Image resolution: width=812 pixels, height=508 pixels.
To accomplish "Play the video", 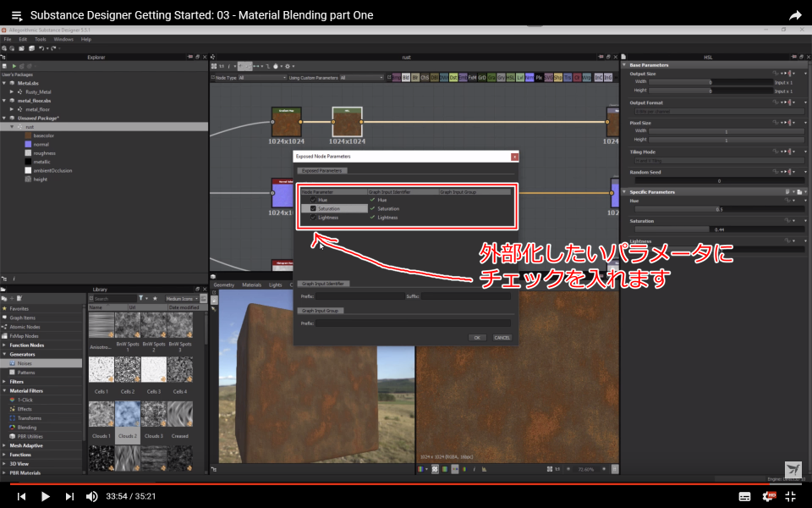I will pyautogui.click(x=46, y=497).
